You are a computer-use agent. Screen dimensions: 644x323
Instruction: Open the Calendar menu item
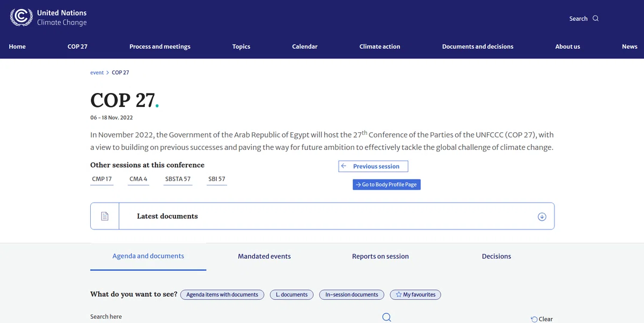(305, 47)
